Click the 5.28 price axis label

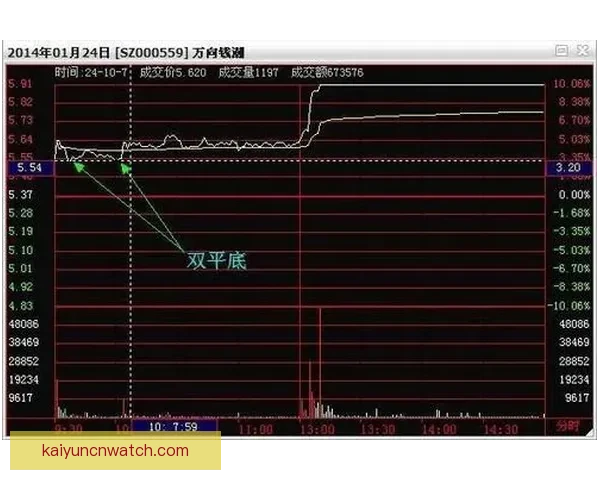tap(21, 213)
